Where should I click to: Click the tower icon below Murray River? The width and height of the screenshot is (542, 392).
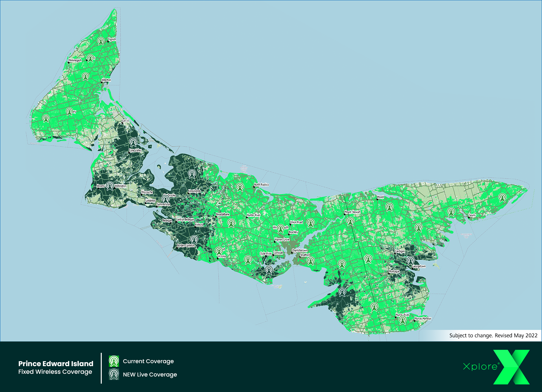click(403, 320)
